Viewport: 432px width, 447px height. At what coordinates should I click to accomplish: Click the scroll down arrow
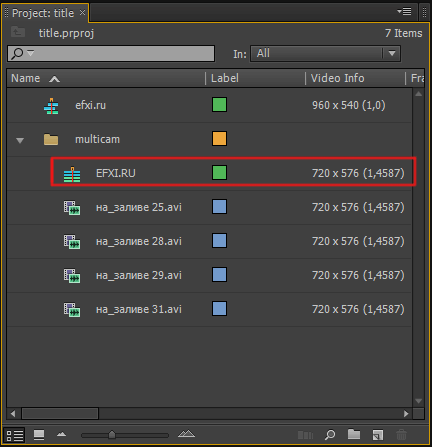pyautogui.click(x=419, y=401)
